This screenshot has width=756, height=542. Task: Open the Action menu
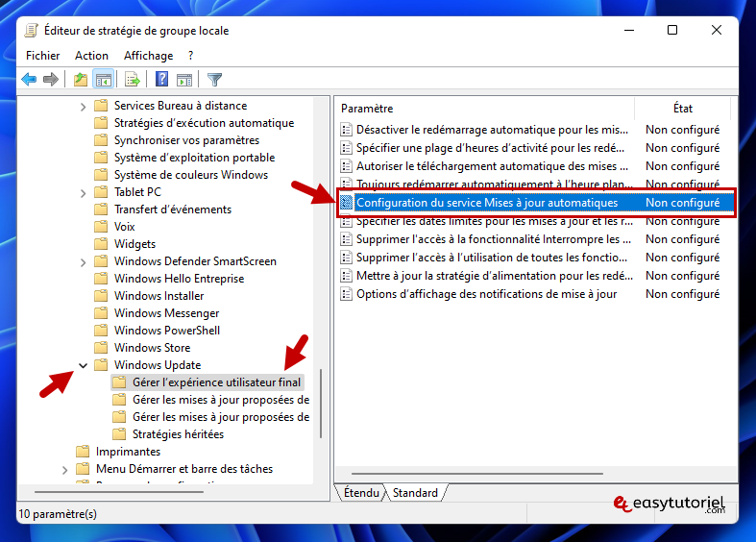point(91,56)
